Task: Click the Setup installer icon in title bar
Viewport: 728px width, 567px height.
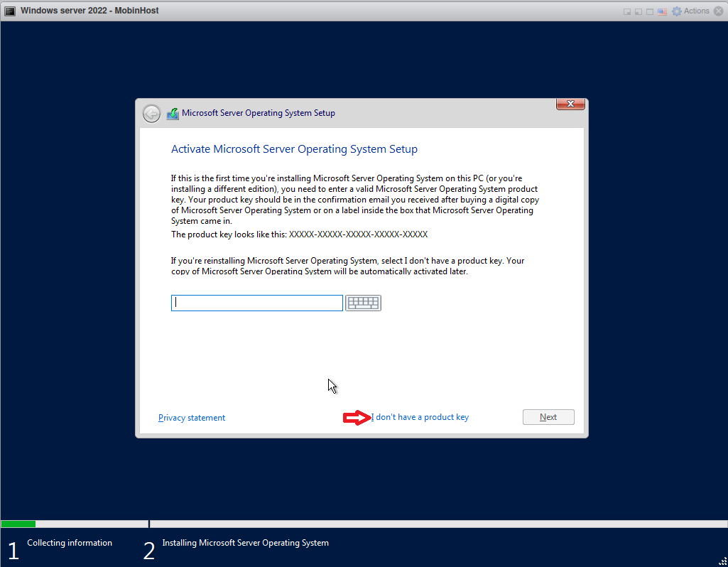Action: [173, 113]
